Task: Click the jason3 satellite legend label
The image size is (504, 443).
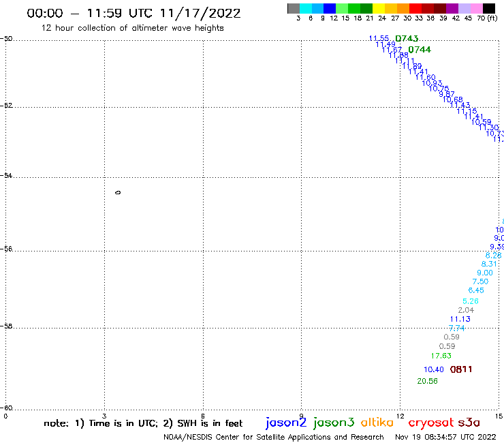Action: pyautogui.click(x=334, y=423)
